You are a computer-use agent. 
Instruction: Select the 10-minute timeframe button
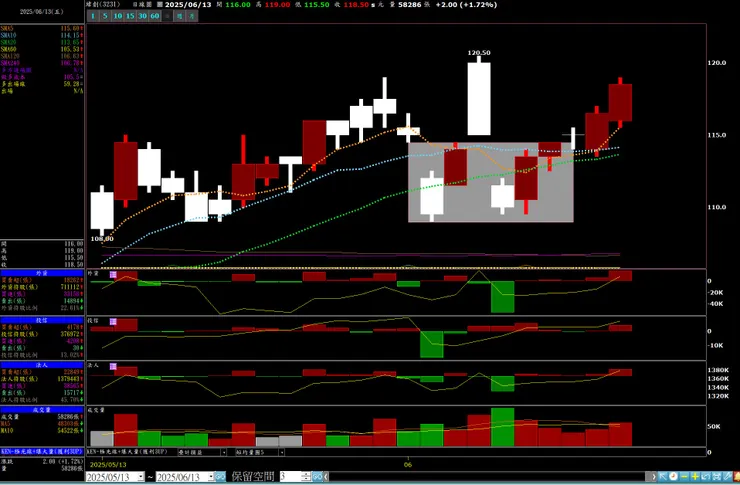[x=118, y=16]
